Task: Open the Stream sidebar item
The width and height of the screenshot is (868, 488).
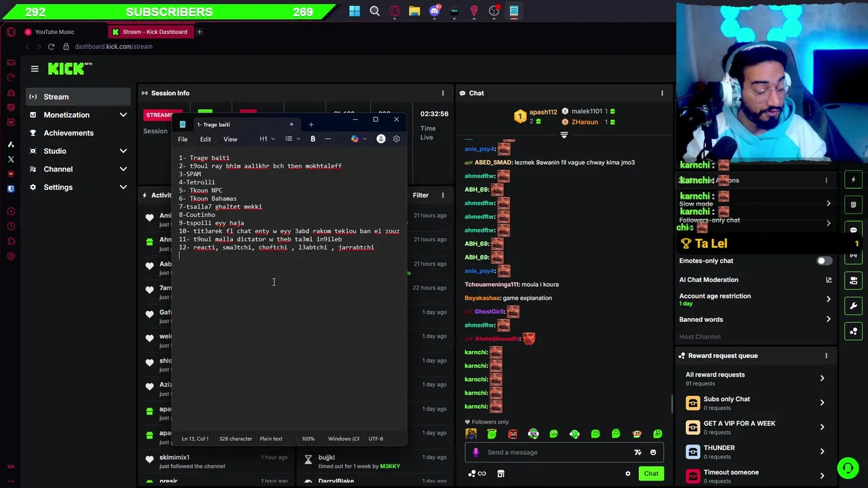Action: pyautogui.click(x=78, y=97)
